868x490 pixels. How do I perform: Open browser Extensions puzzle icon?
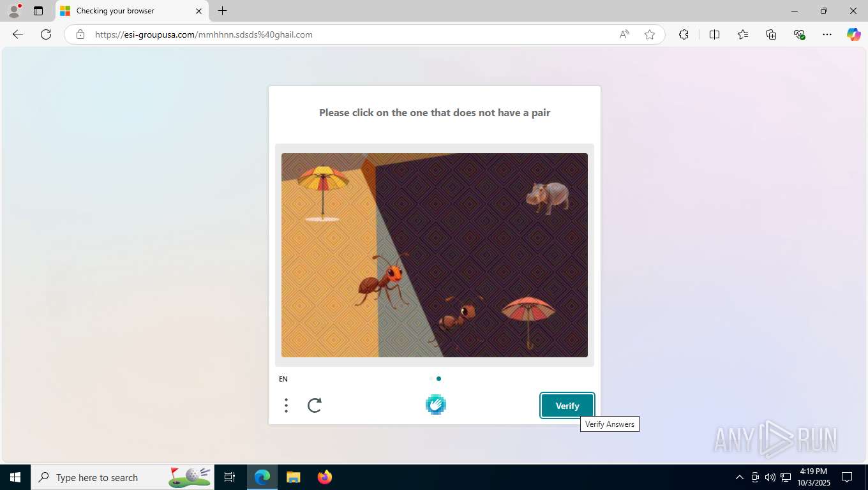pyautogui.click(x=684, y=34)
